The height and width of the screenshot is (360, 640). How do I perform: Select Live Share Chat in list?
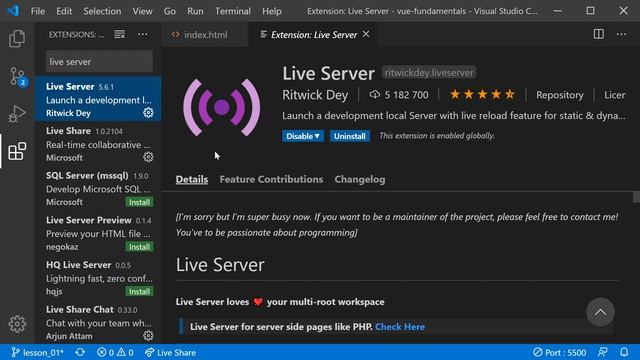click(98, 322)
